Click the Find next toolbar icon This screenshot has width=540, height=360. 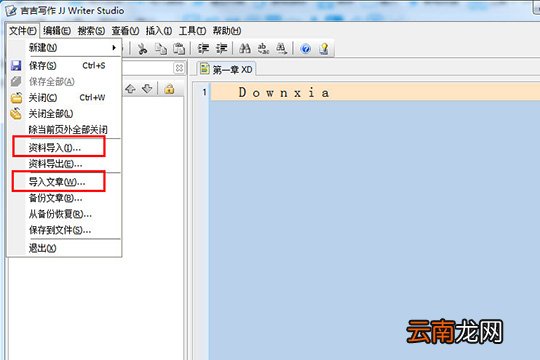(x=281, y=49)
